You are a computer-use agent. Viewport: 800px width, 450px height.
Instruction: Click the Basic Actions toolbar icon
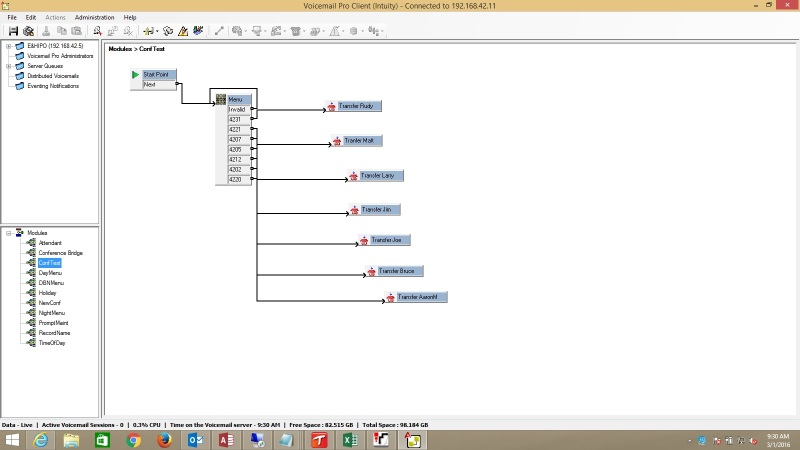coord(237,31)
